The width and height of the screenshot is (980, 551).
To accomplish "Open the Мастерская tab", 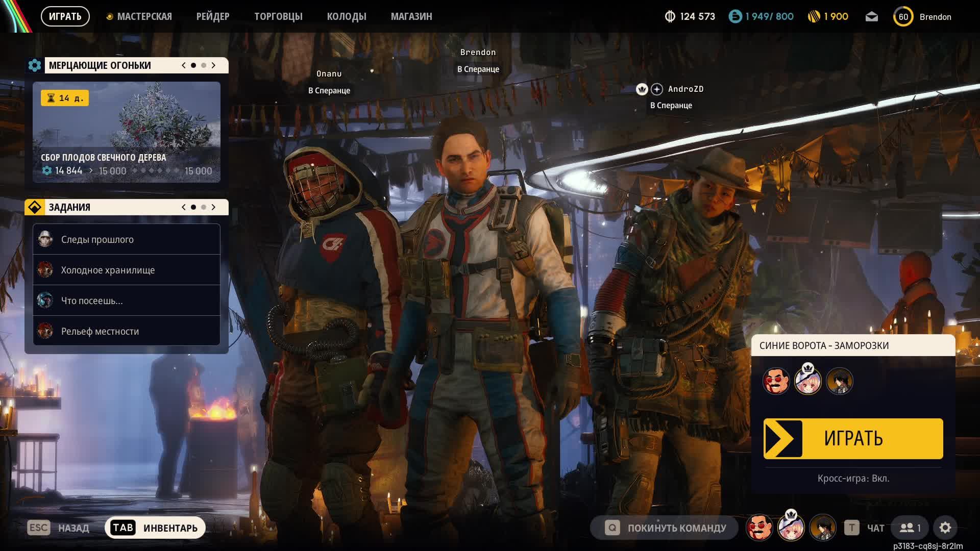I will (144, 16).
